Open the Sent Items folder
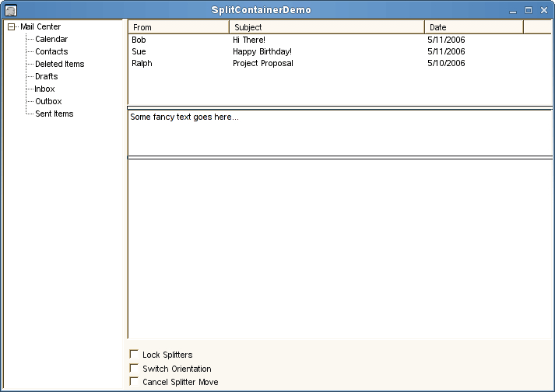Image resolution: width=555 pixels, height=392 pixels. tap(54, 114)
